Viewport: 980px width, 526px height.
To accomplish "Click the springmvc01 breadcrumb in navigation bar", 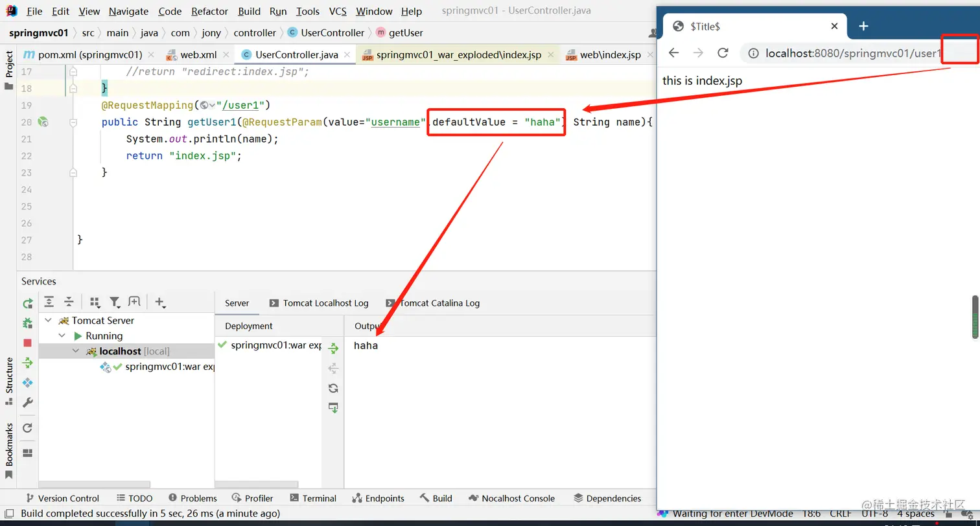I will (x=39, y=32).
